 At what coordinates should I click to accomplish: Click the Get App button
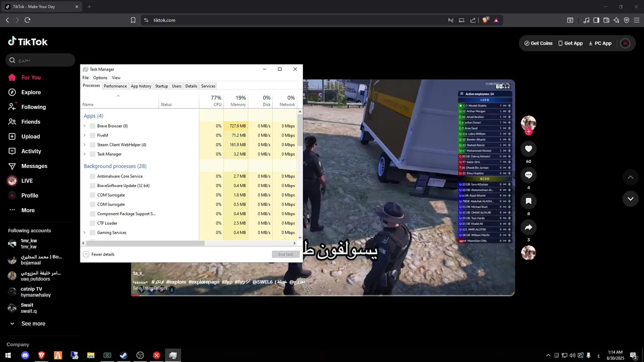[571, 43]
